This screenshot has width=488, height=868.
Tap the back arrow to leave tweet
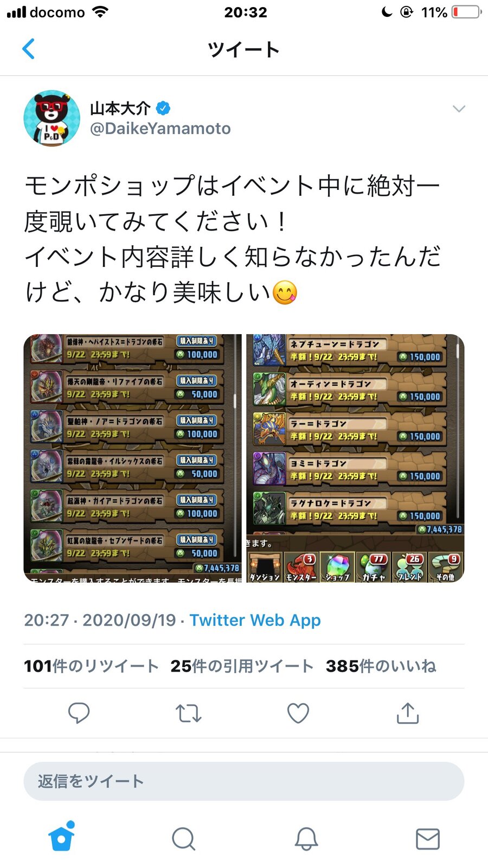click(29, 49)
